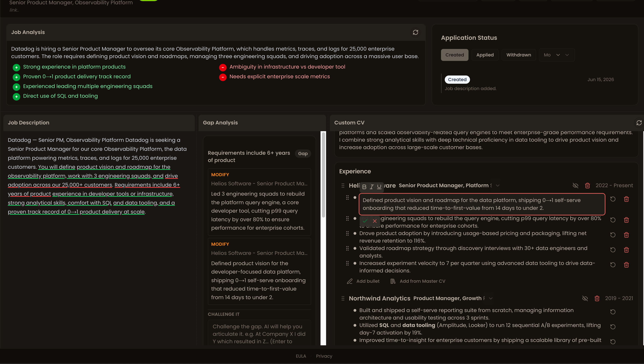Image resolution: width=644 pixels, height=364 pixels.
Task: Hide the Helios Software experience entry
Action: [x=575, y=186]
